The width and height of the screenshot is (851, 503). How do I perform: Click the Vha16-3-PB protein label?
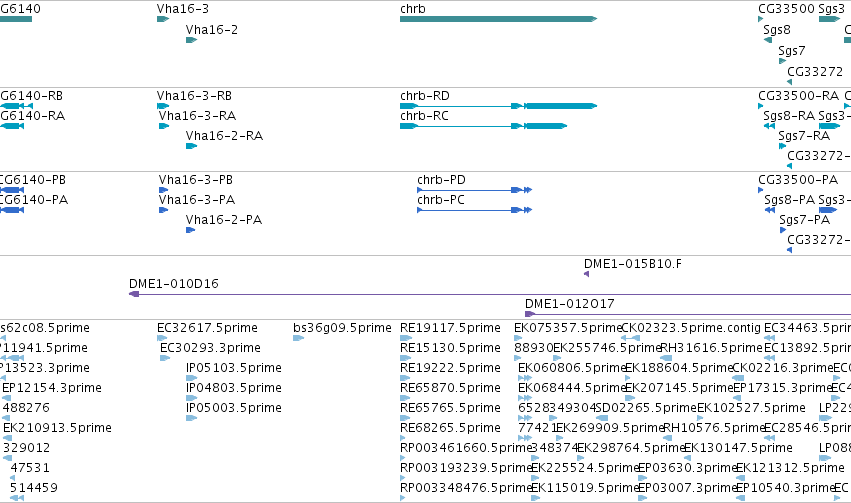tap(195, 180)
